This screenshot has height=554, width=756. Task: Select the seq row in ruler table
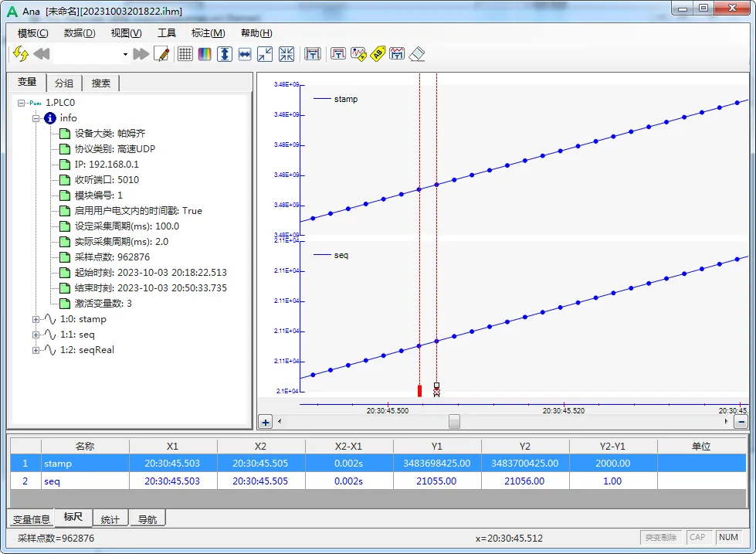[x=378, y=481]
